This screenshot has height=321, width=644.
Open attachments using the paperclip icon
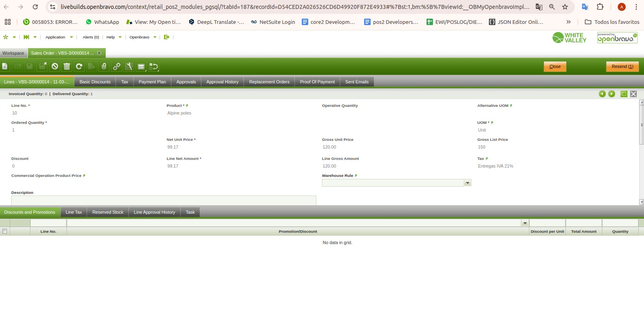click(x=104, y=66)
